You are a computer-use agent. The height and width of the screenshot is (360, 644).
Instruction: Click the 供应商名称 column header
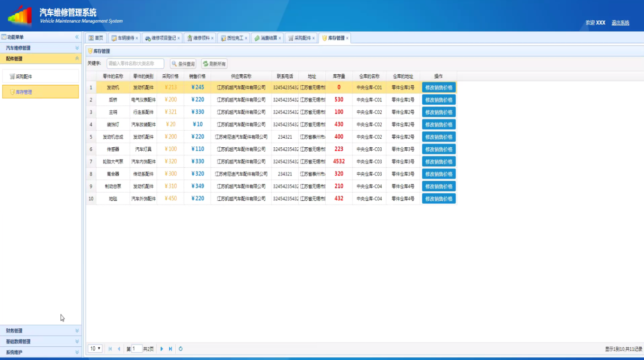pos(241,76)
